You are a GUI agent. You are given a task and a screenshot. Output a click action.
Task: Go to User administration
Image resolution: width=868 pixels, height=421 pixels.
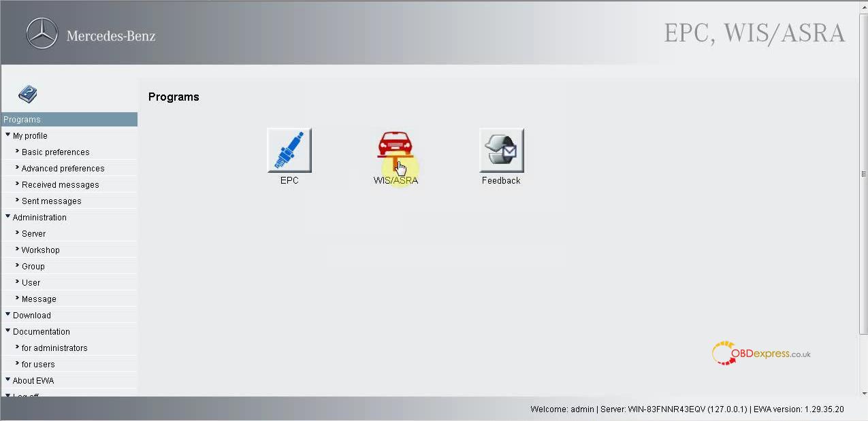[x=31, y=283]
